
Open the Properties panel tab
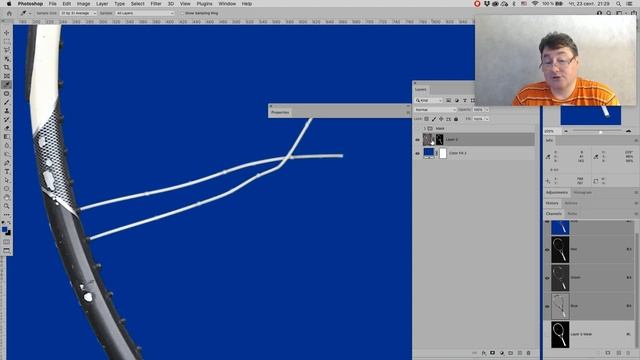pyautogui.click(x=280, y=113)
